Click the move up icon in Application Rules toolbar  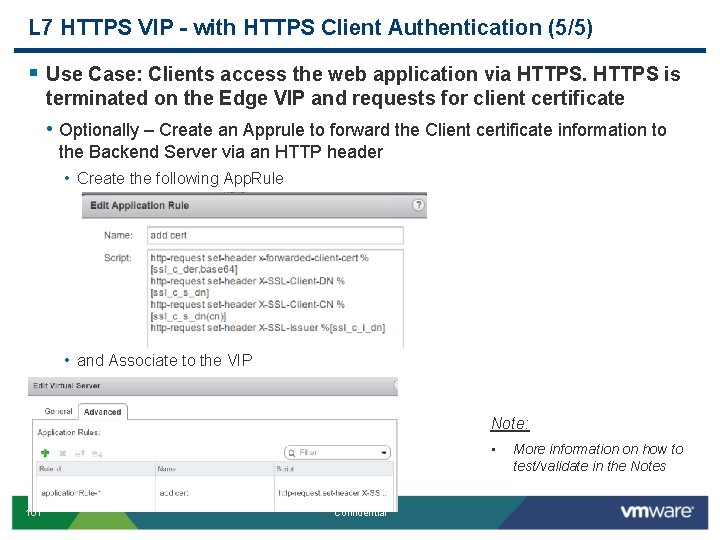(79, 453)
